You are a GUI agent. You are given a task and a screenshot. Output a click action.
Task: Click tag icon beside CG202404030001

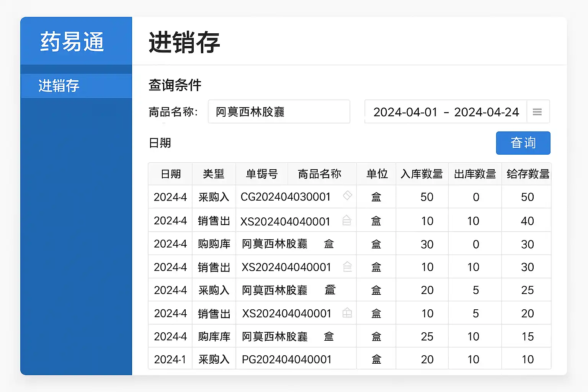[x=347, y=196]
